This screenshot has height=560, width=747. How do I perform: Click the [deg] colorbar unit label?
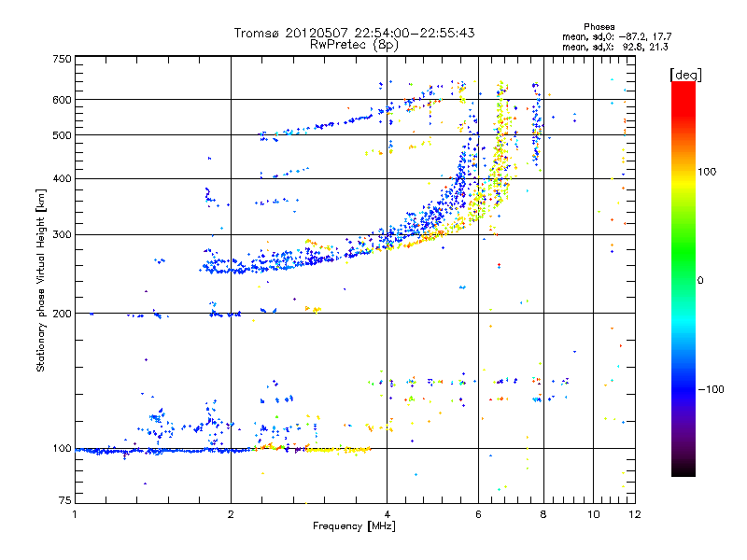coord(685,74)
